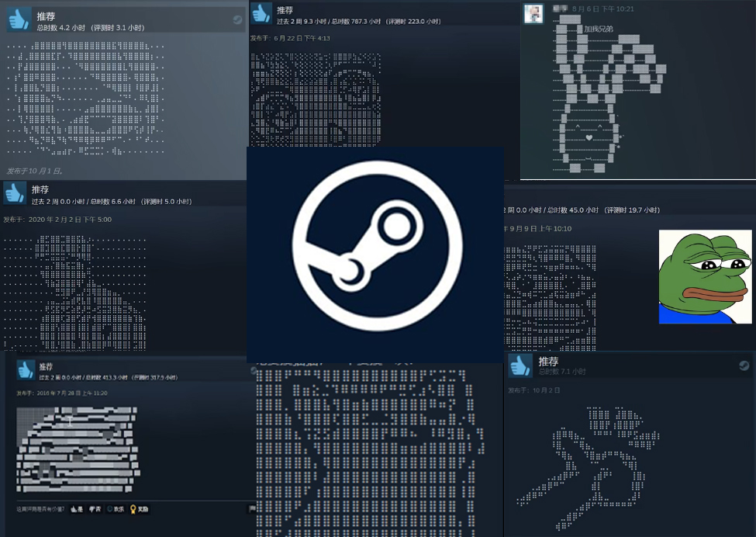756x537 pixels.
Task: Click the heart in the bunny ASCII art
Action: 589,137
